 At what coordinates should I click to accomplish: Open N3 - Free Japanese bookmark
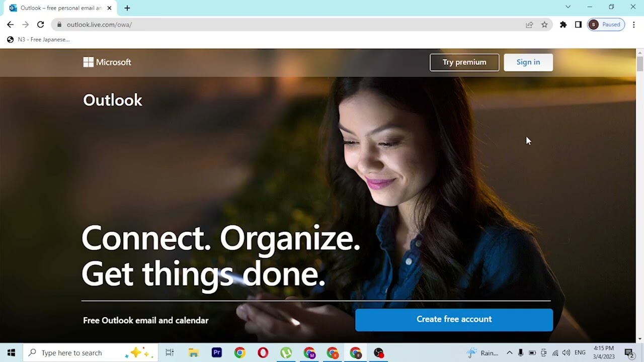(38, 39)
